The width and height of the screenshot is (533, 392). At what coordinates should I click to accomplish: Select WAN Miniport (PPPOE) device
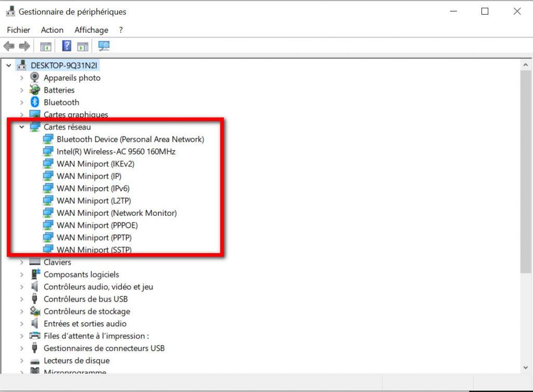coord(97,225)
